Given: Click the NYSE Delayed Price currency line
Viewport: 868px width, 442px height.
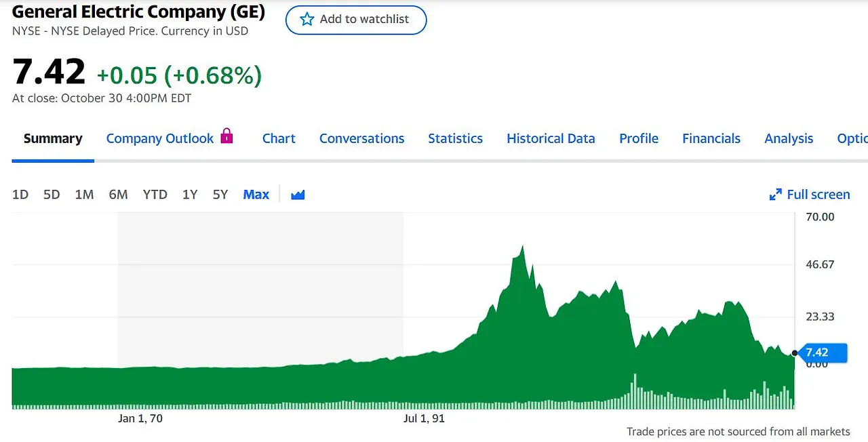Looking at the screenshot, I should point(130,31).
